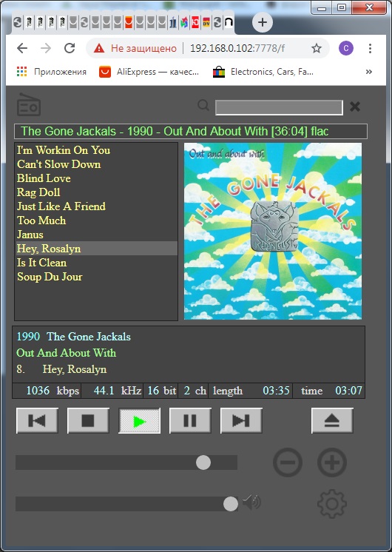Select the track "Blind Love"
Image resolution: width=392 pixels, height=552 pixels.
tap(44, 178)
